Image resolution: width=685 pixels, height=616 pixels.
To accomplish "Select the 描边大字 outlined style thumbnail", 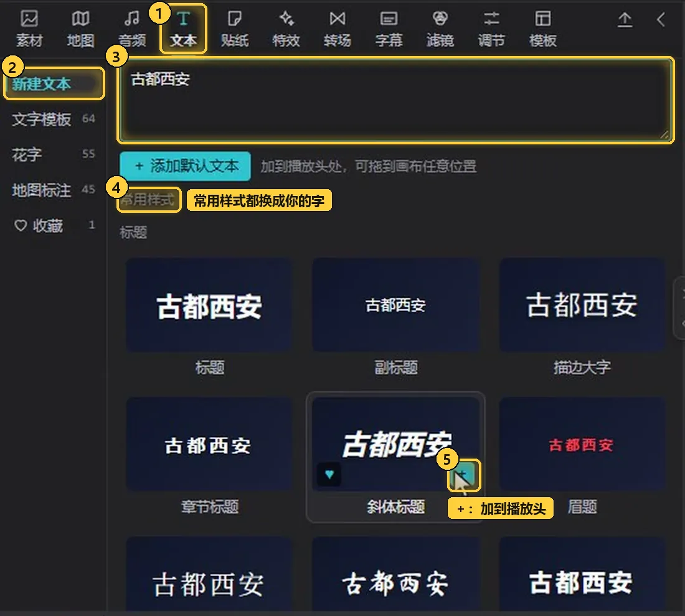I will pyautogui.click(x=582, y=305).
